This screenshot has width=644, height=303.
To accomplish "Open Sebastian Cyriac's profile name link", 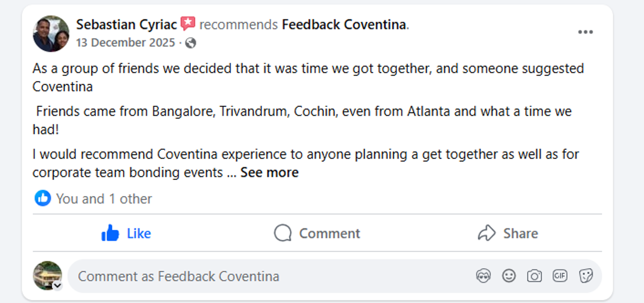I will click(x=126, y=24).
